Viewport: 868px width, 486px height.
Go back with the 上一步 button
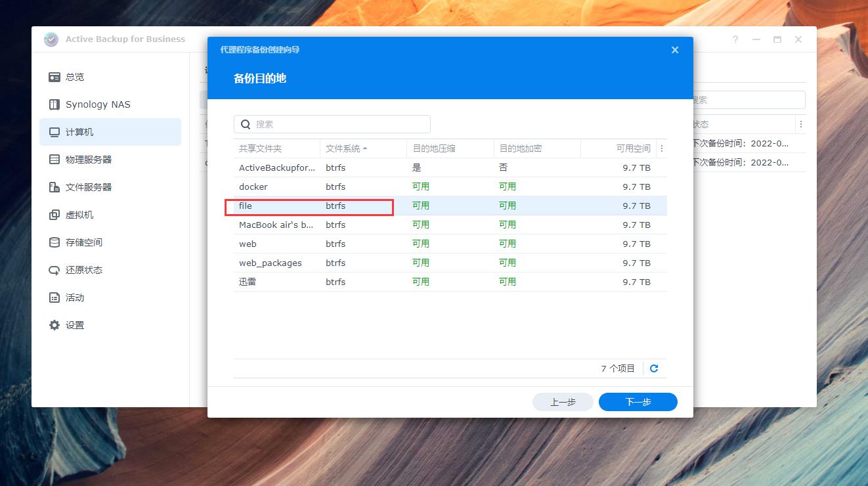coord(563,402)
